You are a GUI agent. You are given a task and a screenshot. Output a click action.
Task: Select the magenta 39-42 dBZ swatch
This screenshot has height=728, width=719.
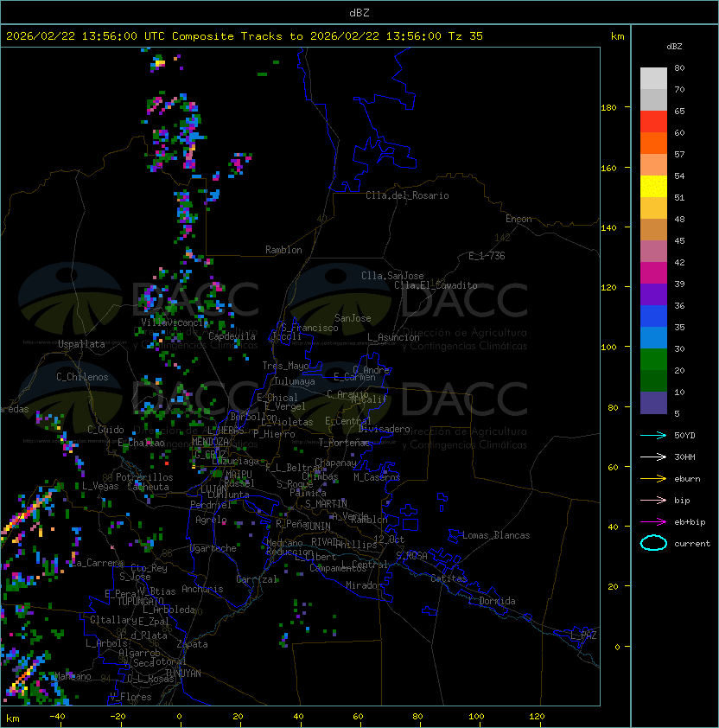(653, 273)
